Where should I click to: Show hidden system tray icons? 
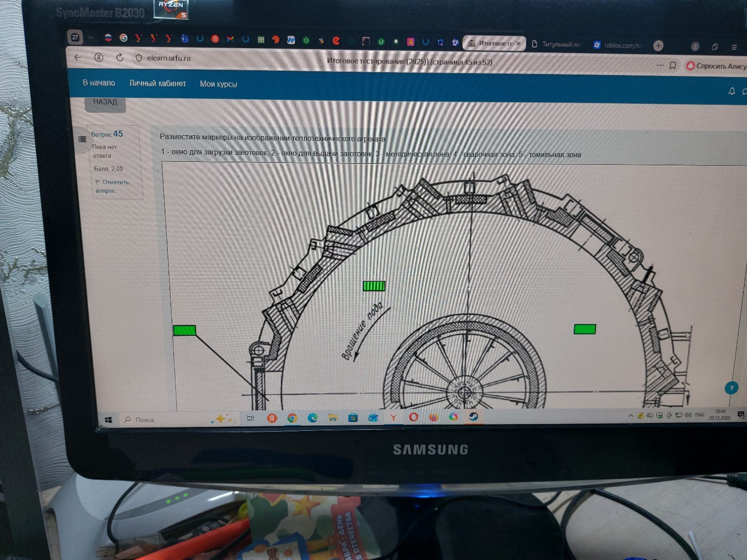click(630, 416)
